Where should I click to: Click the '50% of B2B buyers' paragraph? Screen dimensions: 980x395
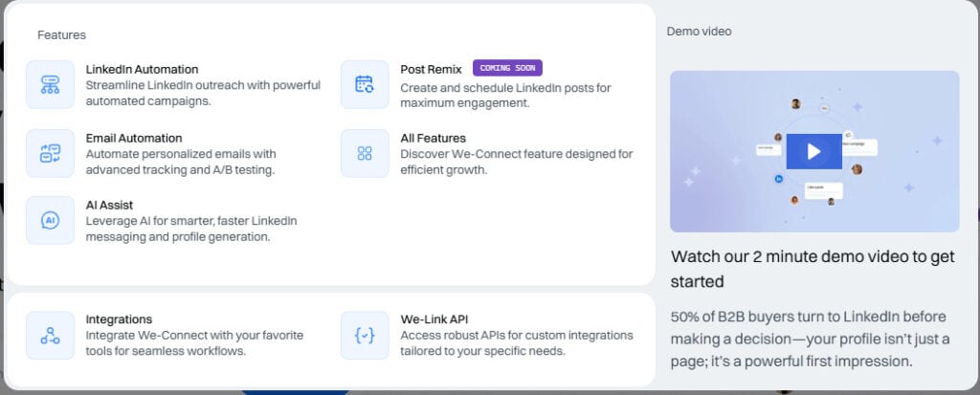(x=810, y=339)
